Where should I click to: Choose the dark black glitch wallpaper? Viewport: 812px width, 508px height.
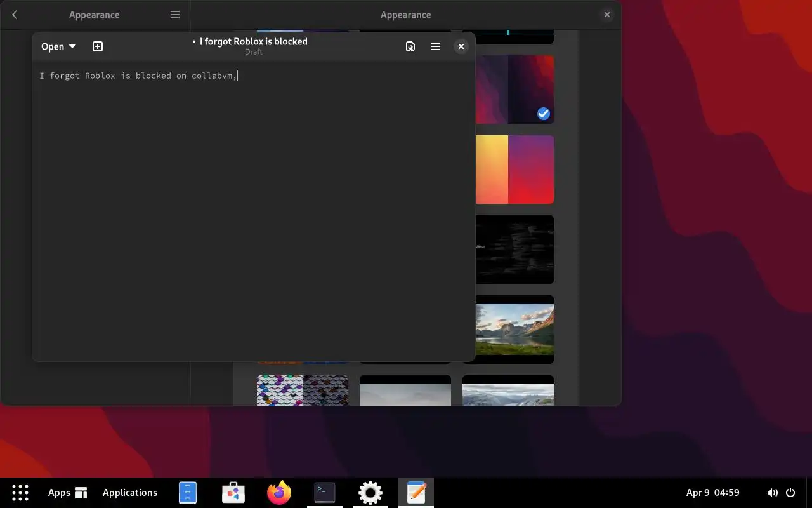click(x=514, y=250)
